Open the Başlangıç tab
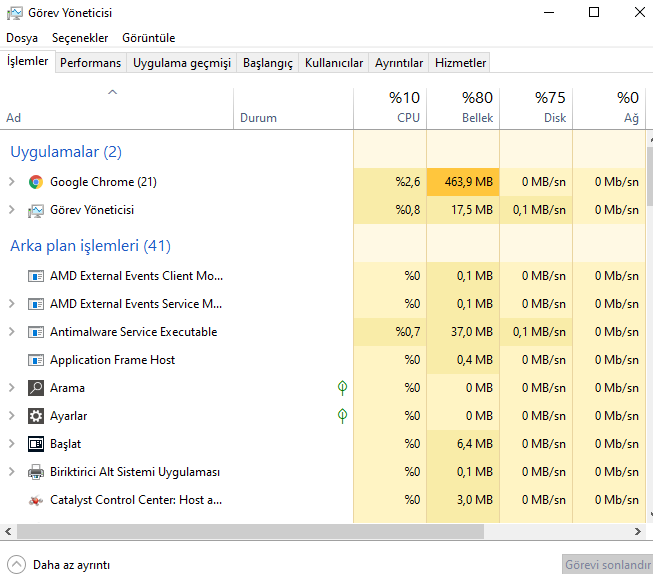This screenshot has width=653, height=574. coord(268,63)
